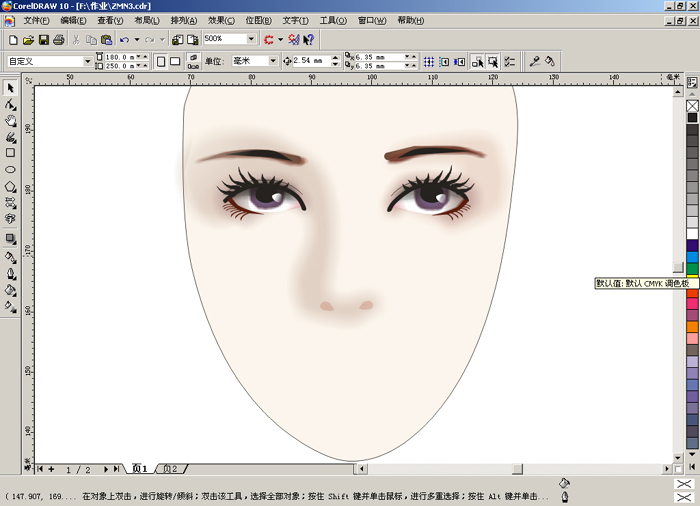The width and height of the screenshot is (700, 506).
Task: Cut selection with the scissors icon
Action: [x=76, y=40]
